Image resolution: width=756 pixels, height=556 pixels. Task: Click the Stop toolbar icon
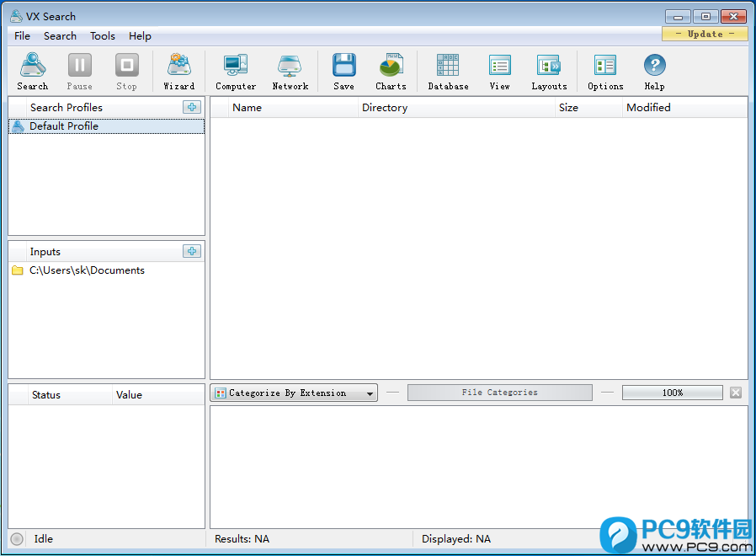(127, 72)
